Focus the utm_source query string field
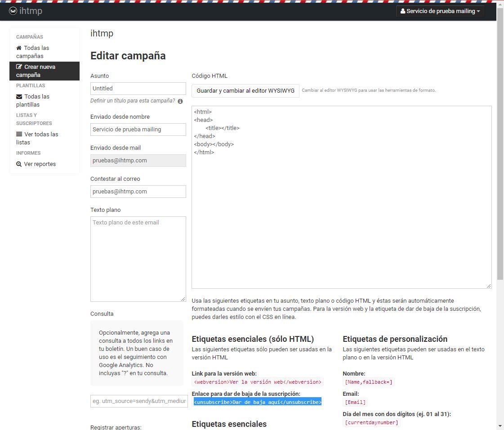The width and height of the screenshot is (504, 430). tap(139, 401)
